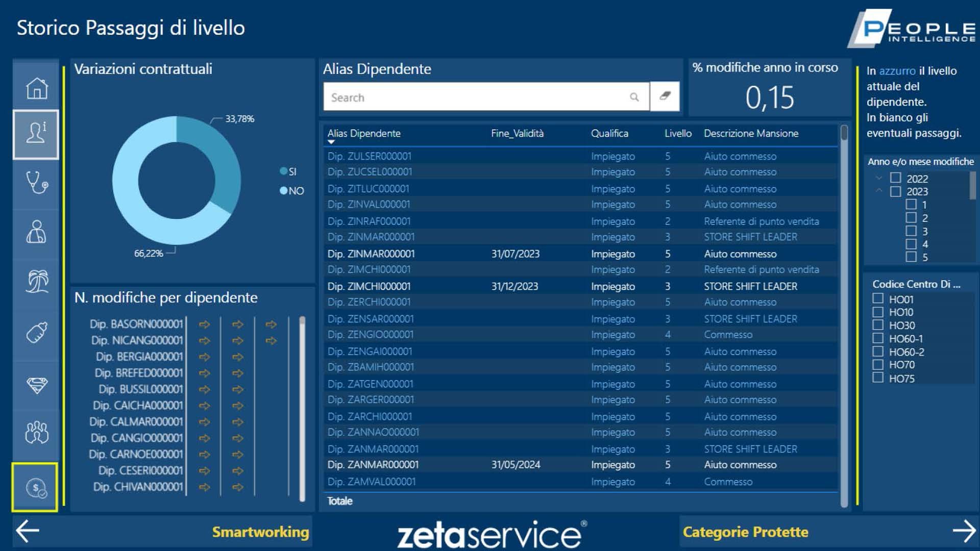Open the Home page icon in sidebar
Screen dimensions: 980x551
click(x=36, y=88)
